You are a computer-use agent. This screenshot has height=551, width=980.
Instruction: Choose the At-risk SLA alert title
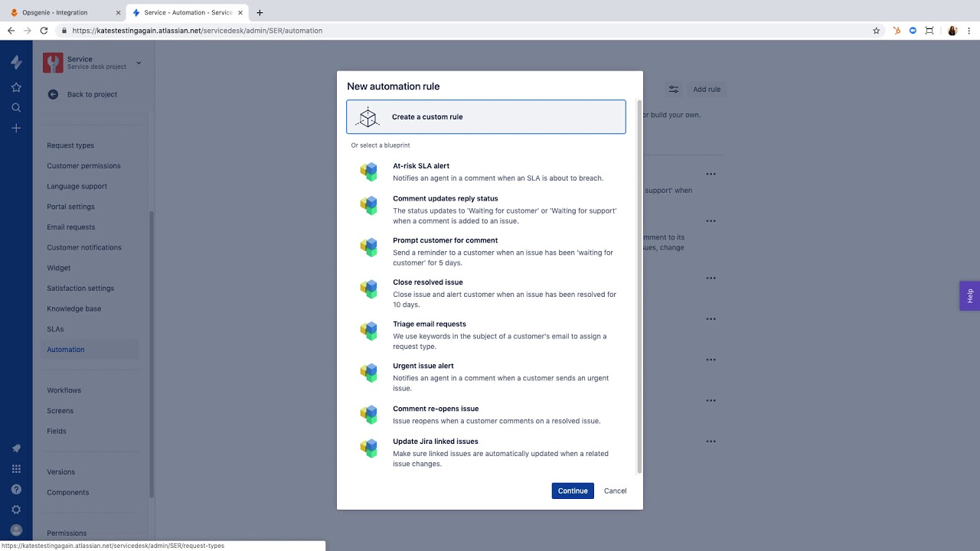point(421,166)
